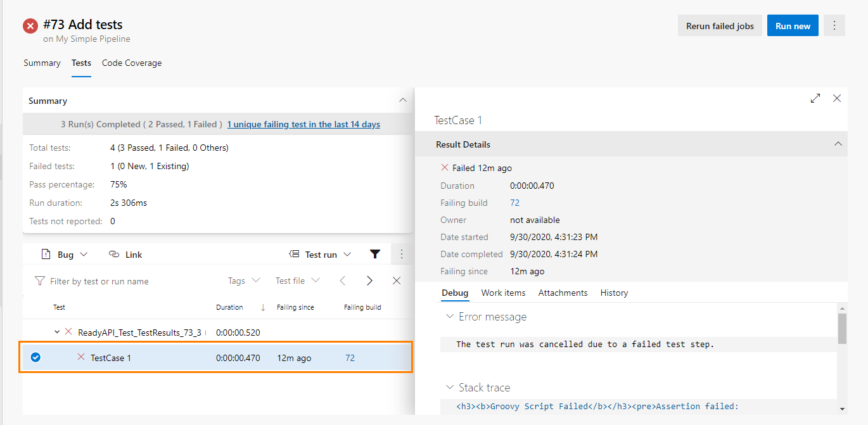Screen dimensions: 868x425
Task: Collapse the ReadyAPI_Test_TestResults_73_3 tree node
Action: click(57, 332)
